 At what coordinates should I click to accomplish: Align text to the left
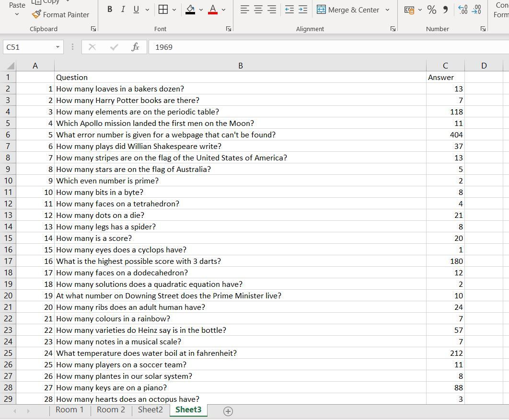click(244, 10)
